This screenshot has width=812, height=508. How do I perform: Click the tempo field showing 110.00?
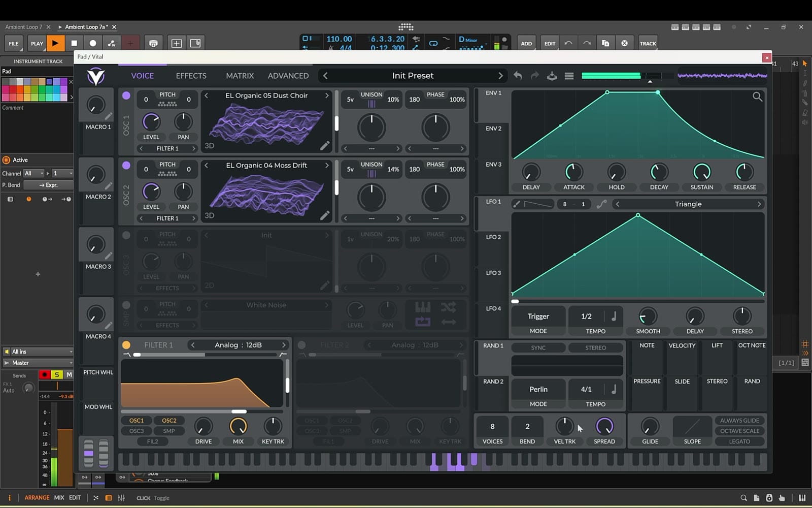pos(339,39)
